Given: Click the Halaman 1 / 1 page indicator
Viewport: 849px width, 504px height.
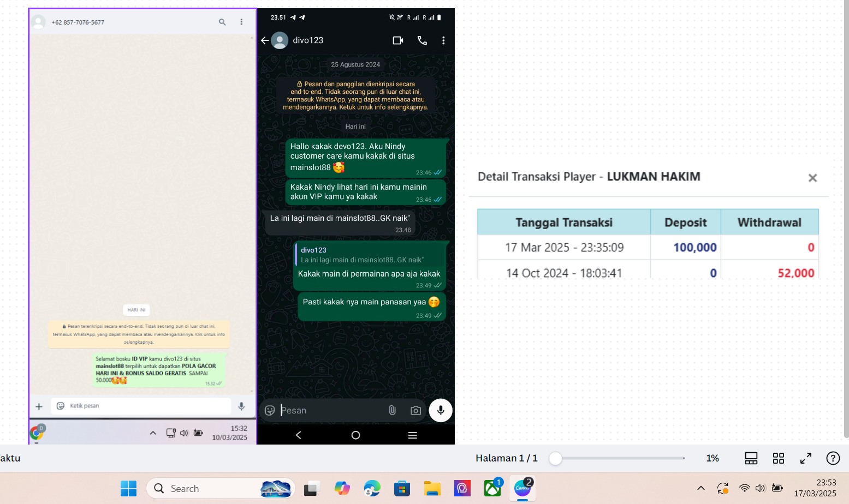Looking at the screenshot, I should tap(507, 458).
